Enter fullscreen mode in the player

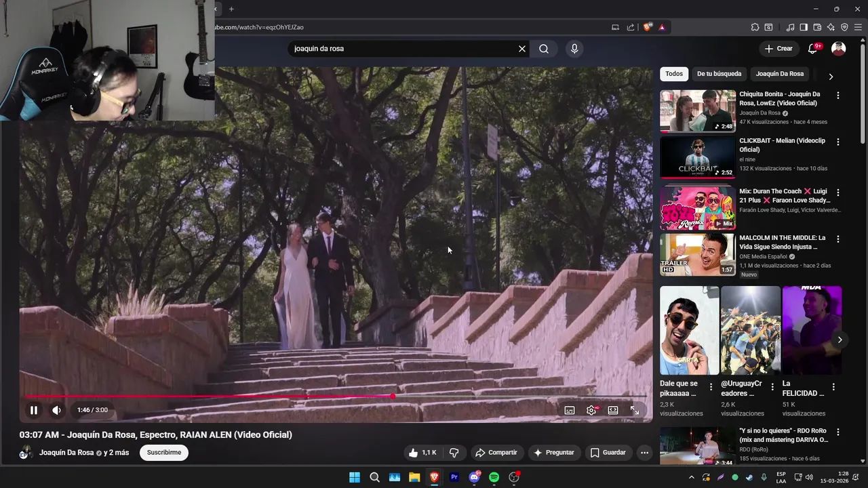(x=635, y=410)
